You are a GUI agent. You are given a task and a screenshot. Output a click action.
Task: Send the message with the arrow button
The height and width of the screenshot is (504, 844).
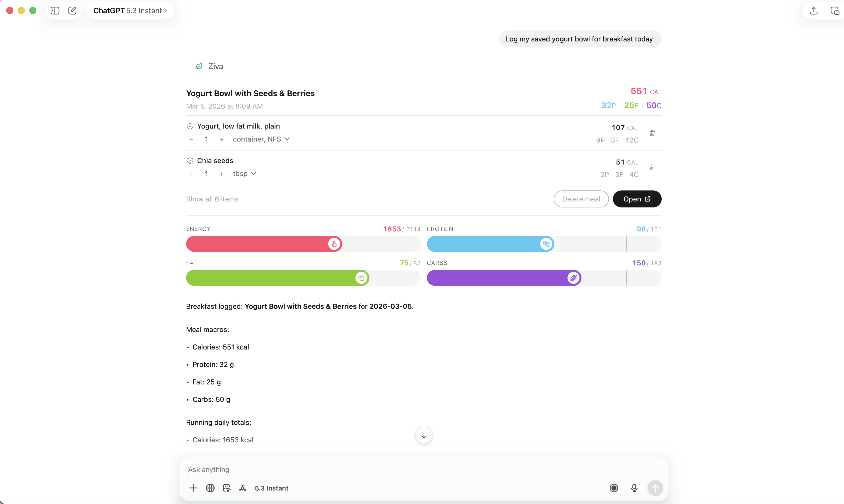click(x=655, y=488)
